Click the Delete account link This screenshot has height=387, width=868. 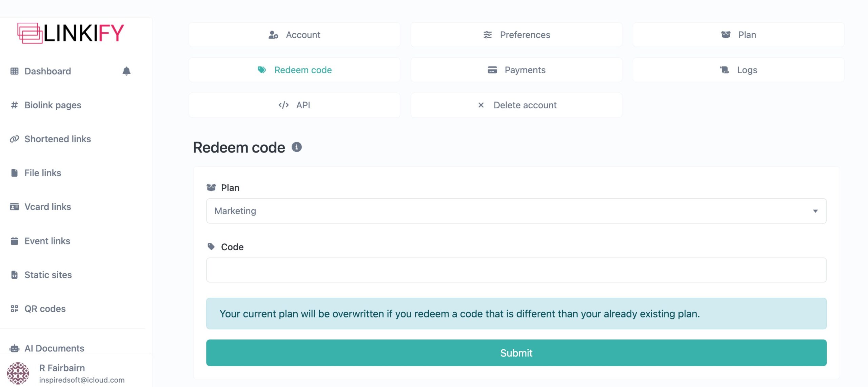(516, 105)
